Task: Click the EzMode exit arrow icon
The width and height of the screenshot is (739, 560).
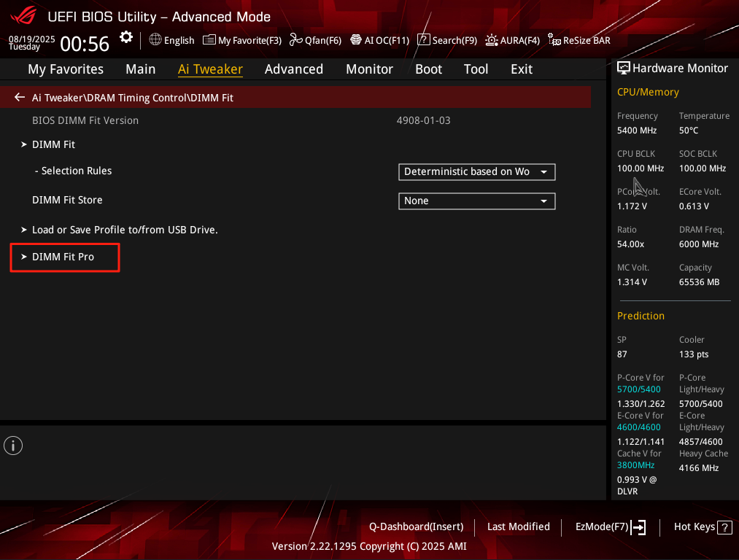Action: tap(638, 527)
